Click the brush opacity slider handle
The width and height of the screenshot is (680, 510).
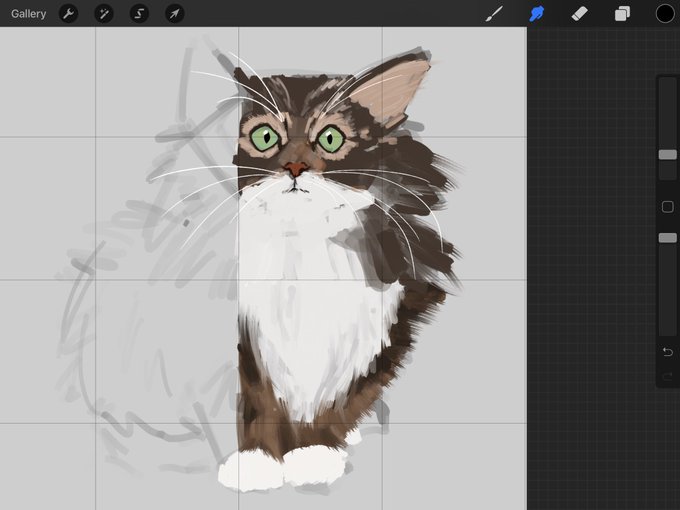click(668, 238)
